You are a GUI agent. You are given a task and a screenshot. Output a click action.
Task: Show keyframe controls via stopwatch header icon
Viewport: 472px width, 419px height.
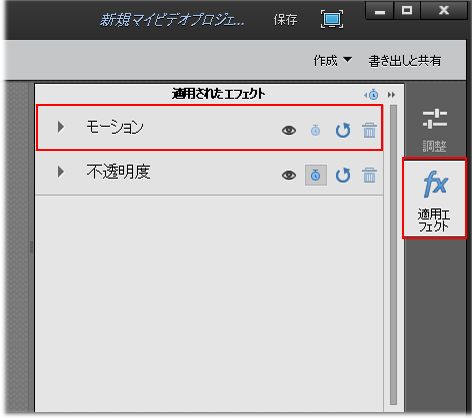371,95
